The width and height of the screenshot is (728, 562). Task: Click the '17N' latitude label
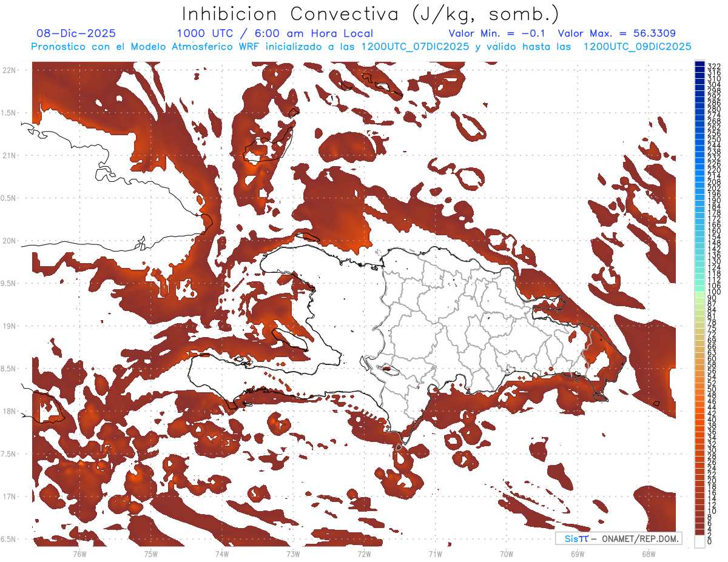point(9,497)
